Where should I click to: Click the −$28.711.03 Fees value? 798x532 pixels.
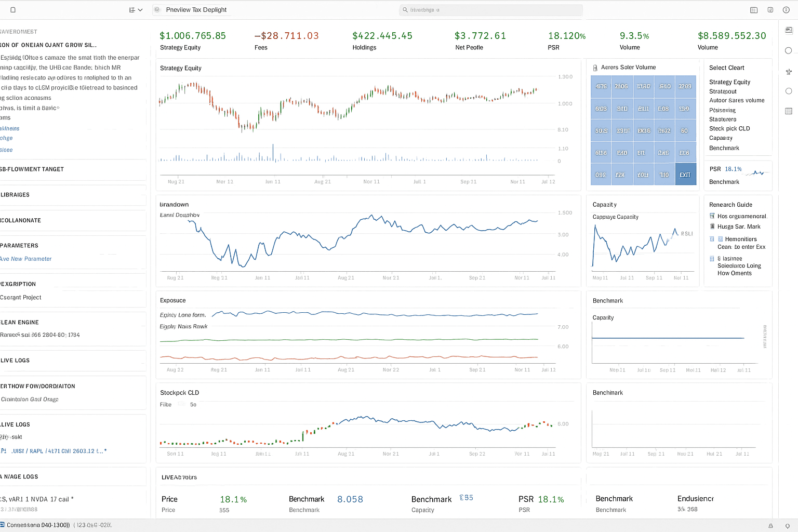[286, 36]
